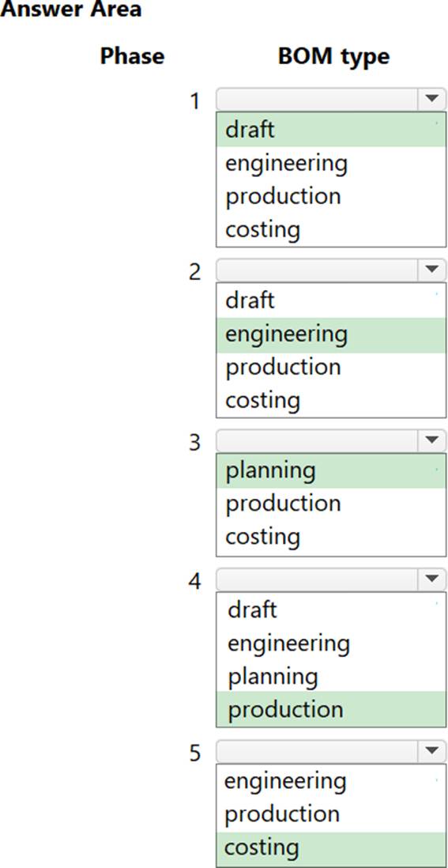
Task: Choose engineering in Phase 5 list
Action: coord(331,781)
